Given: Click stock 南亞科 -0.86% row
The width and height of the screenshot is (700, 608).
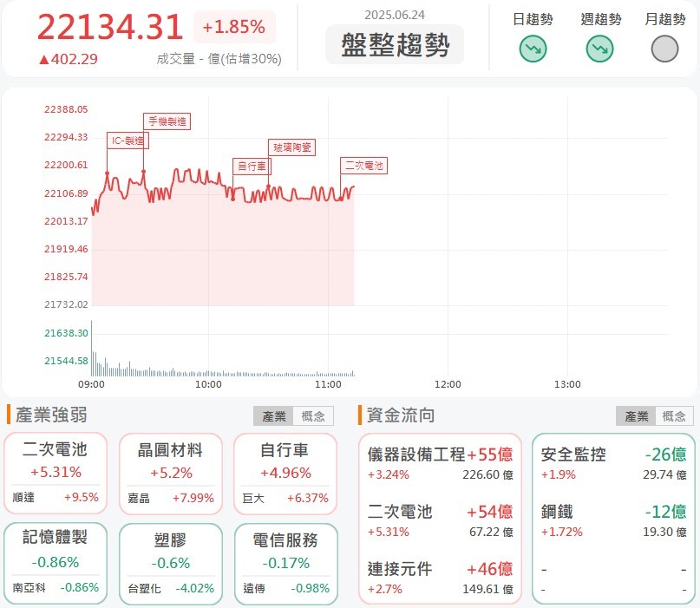Looking at the screenshot, I should 56,587.
